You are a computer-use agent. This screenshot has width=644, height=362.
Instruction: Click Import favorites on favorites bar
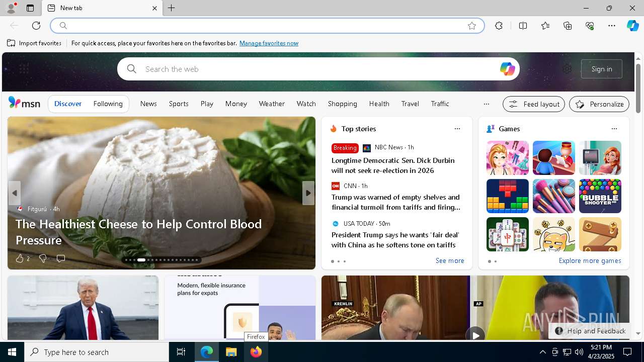click(34, 43)
